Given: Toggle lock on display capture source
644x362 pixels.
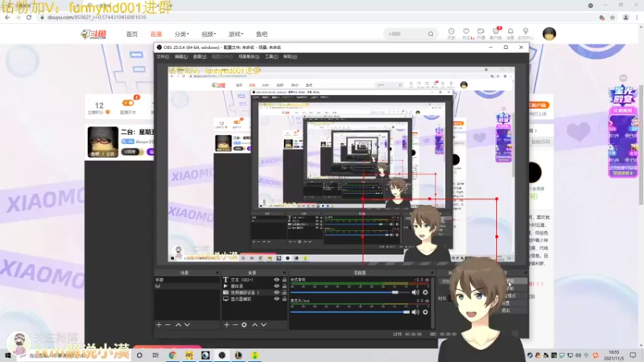Looking at the screenshot, I should 284,299.
